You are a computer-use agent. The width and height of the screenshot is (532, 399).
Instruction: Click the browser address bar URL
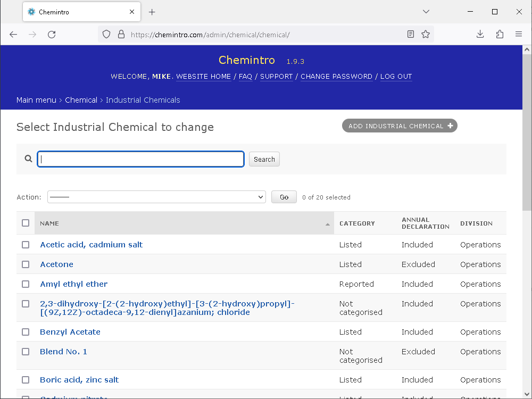pos(210,35)
